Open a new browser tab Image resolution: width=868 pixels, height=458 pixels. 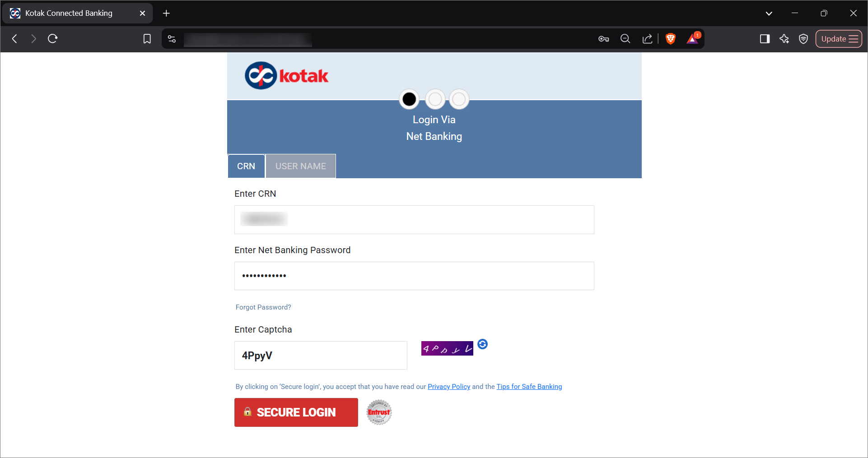coord(166,14)
